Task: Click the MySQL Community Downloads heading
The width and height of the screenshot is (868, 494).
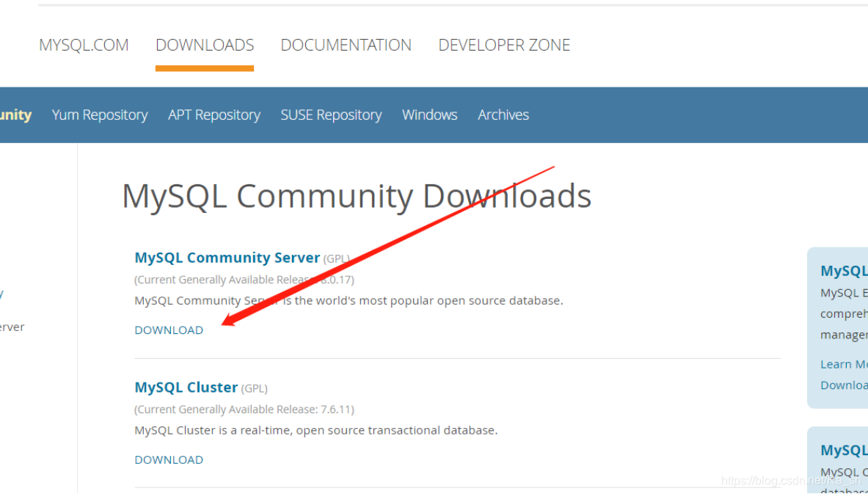Action: (357, 195)
